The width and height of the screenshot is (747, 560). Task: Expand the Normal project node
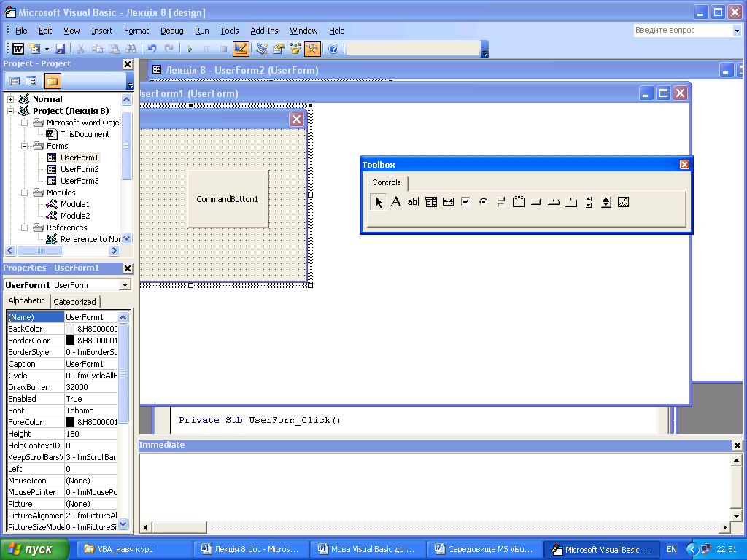tap(10, 99)
